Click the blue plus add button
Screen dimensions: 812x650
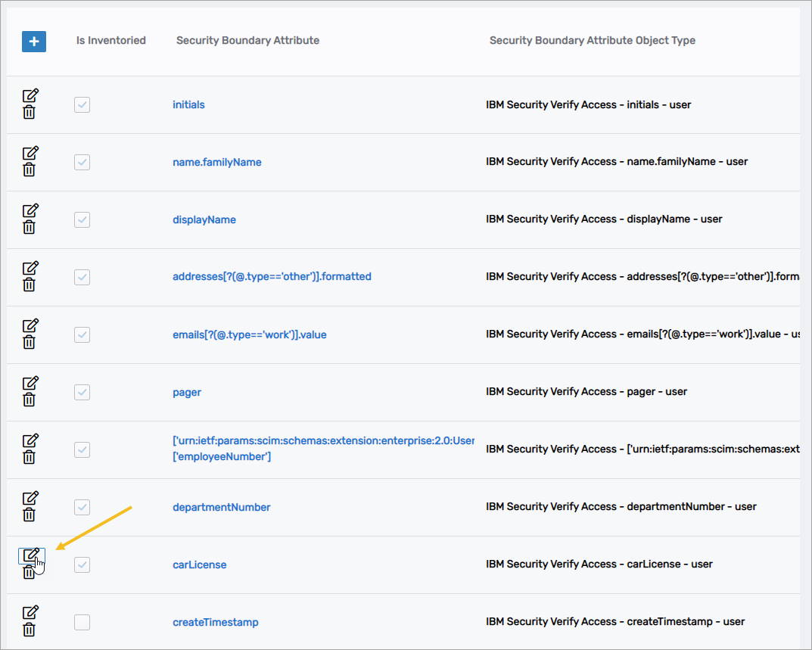coord(34,42)
